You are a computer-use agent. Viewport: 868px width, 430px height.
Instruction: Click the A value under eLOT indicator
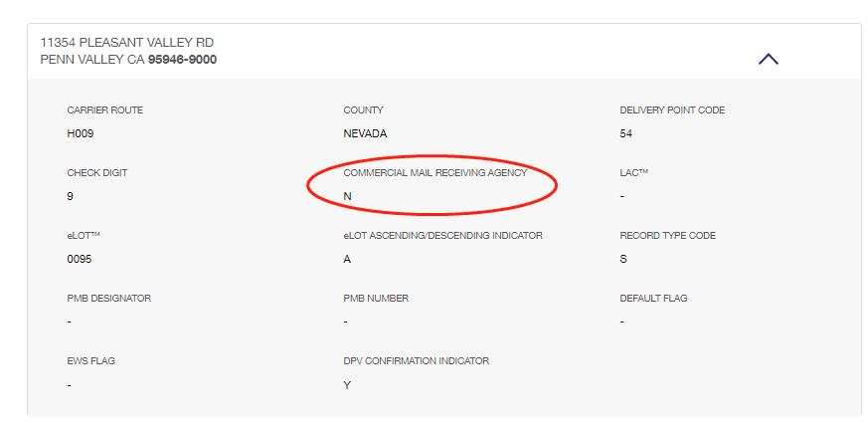[x=347, y=259]
